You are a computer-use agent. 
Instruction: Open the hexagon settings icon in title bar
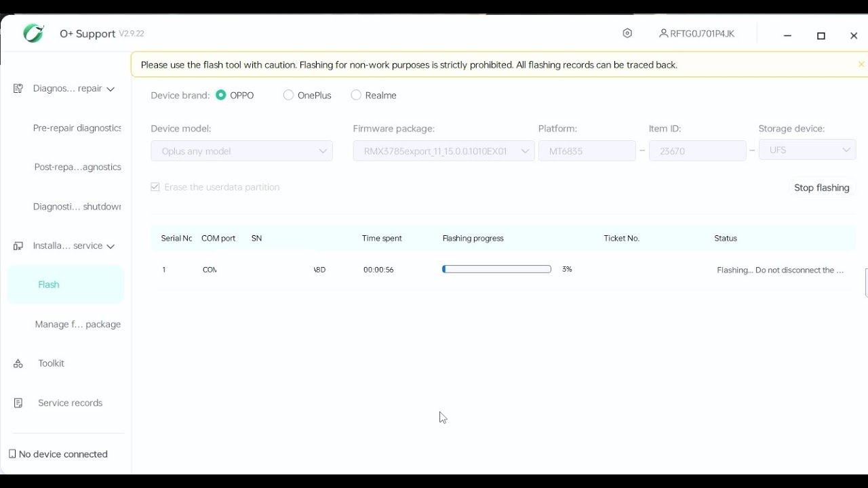(x=627, y=33)
